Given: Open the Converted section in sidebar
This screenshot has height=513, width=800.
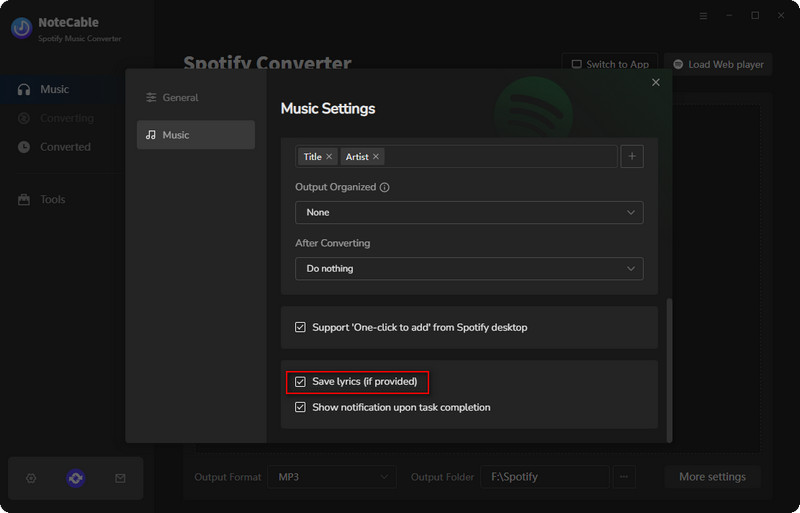Looking at the screenshot, I should point(54,147).
